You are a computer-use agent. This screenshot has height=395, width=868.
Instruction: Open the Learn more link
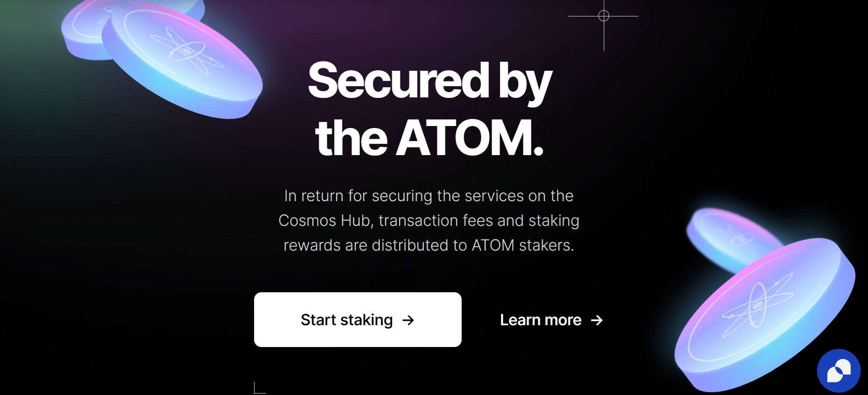541,320
